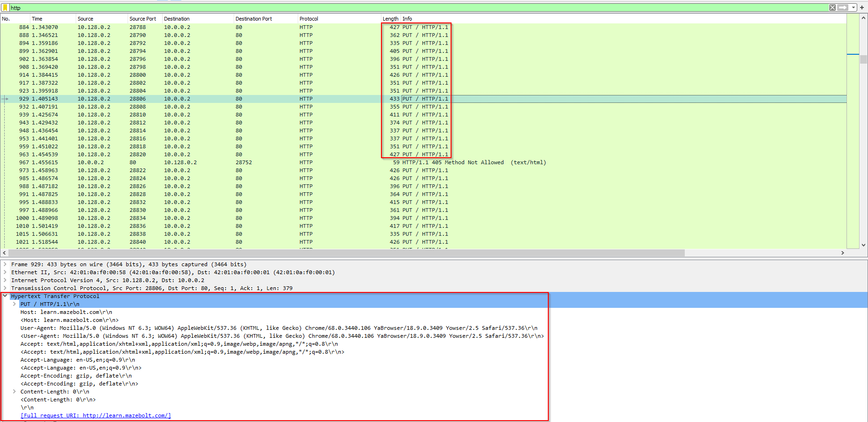Sort packets by the Source Port column header
The image size is (868, 422).
coord(143,19)
